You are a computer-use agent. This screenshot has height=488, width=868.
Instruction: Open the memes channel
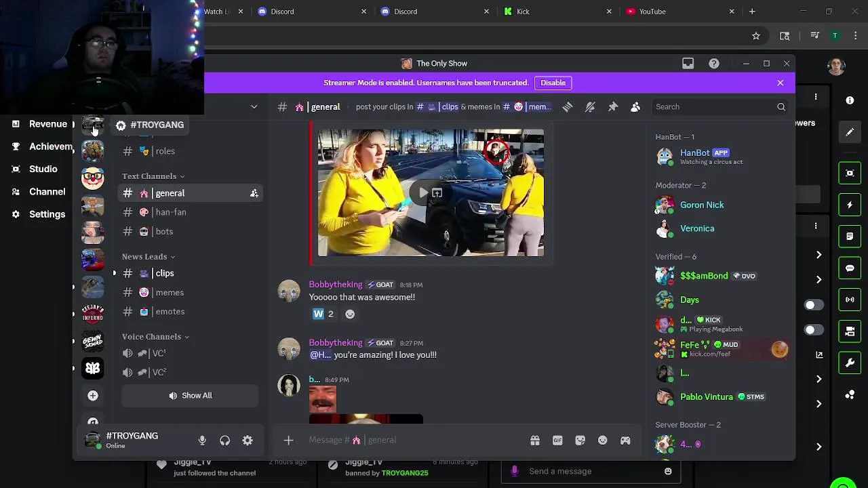191,292
